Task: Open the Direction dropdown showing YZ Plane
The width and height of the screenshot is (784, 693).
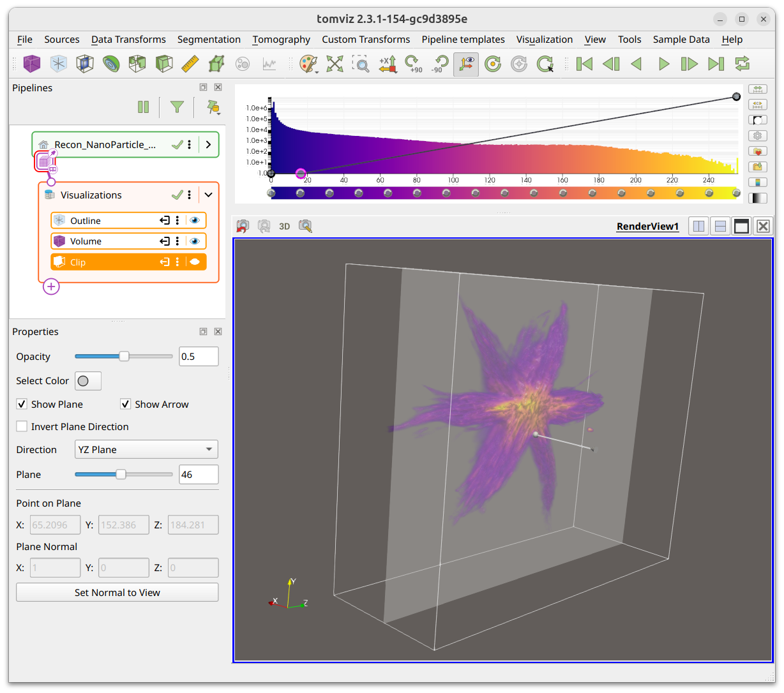Action: (146, 449)
